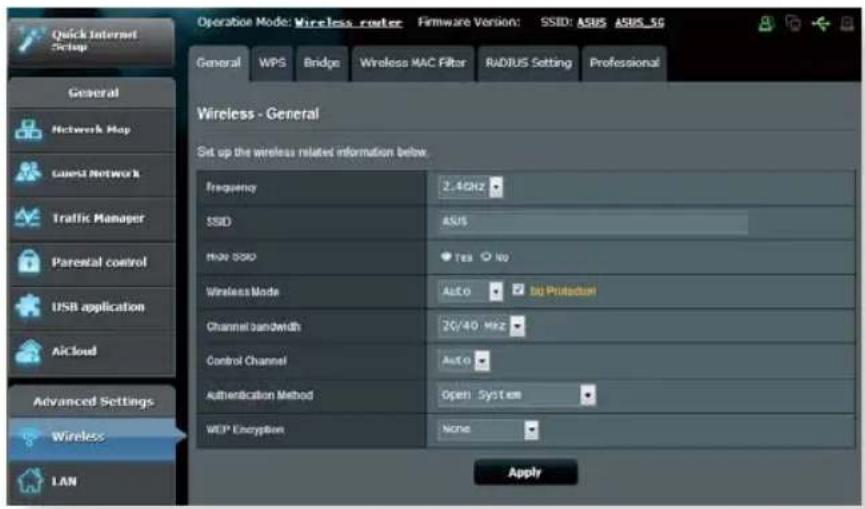865x509 pixels.
Task: Open the Professional tab
Action: pos(624,63)
